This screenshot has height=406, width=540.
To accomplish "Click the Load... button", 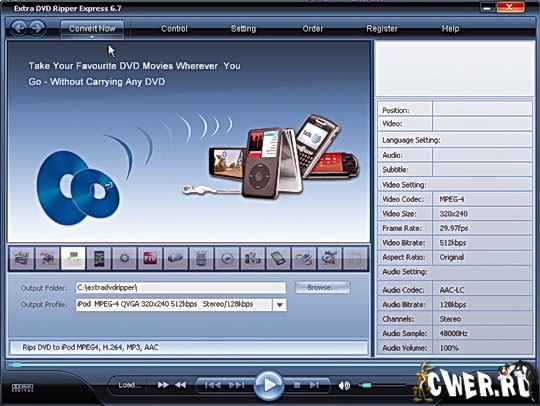I will 129,385.
